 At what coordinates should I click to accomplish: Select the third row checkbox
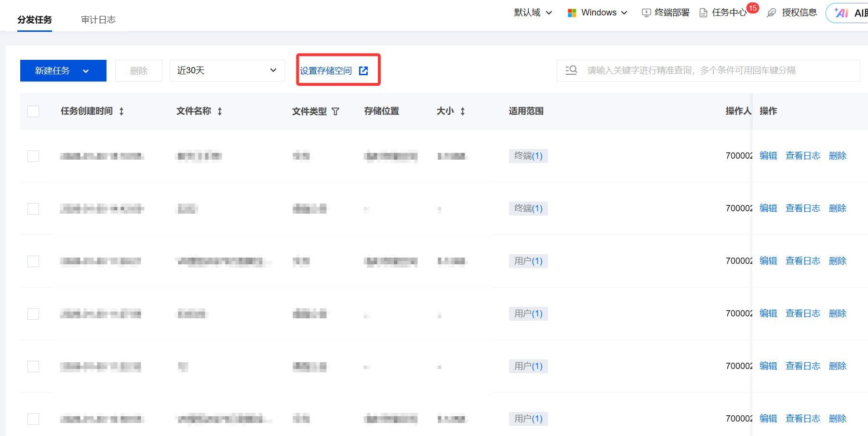[x=33, y=261]
